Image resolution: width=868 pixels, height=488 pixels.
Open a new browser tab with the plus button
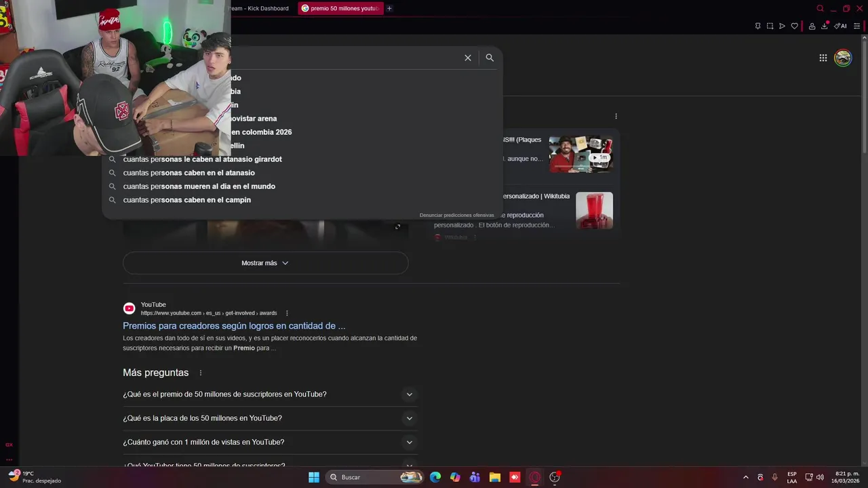pyautogui.click(x=389, y=8)
